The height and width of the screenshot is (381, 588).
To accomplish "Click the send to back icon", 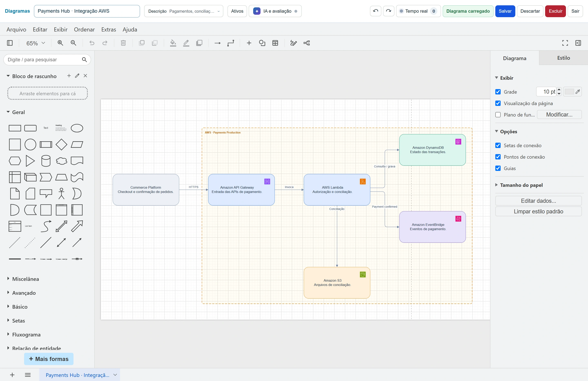I will [155, 43].
